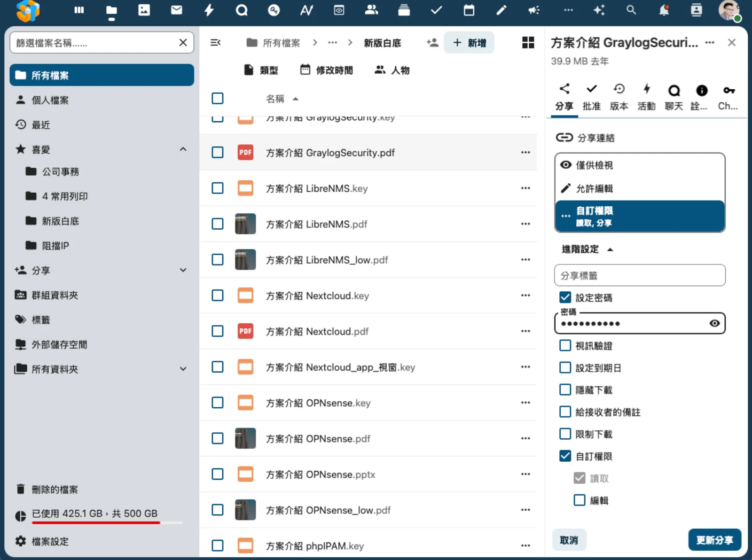752x560 pixels.
Task: Expand the 分享 sidebar section
Action: (x=183, y=270)
